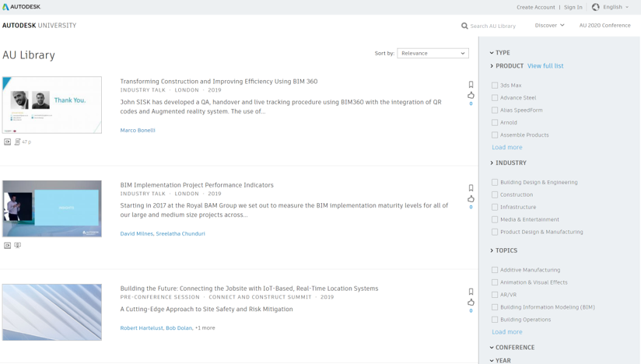641x364 pixels.
Task: Bookmark the Transforming Construction BIM 360 talk
Action: point(471,85)
